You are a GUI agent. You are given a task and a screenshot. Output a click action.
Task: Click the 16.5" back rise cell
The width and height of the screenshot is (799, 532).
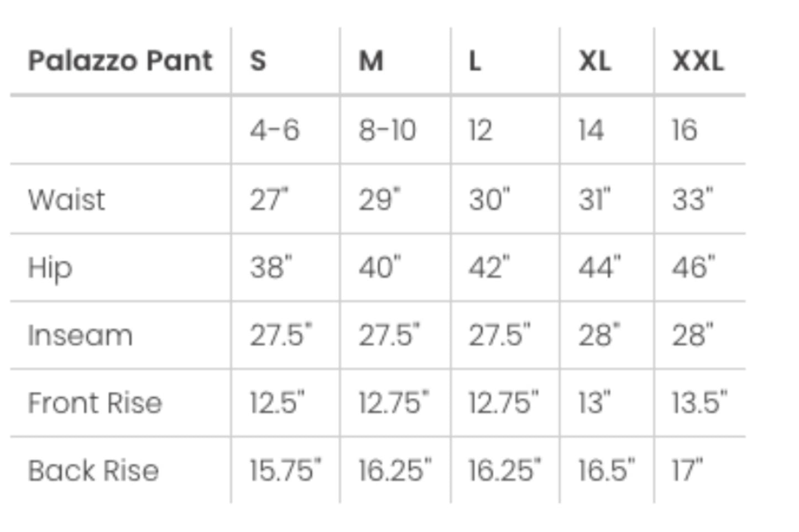tap(606, 471)
